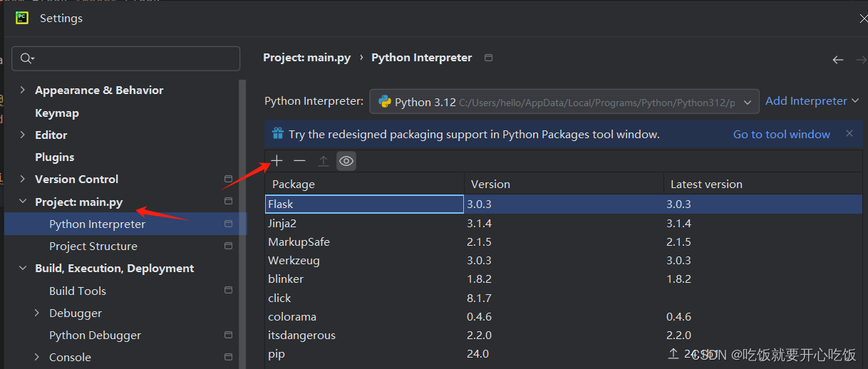Click the PyCharm logo icon in title bar
This screenshot has width=868, height=369.
(x=22, y=18)
